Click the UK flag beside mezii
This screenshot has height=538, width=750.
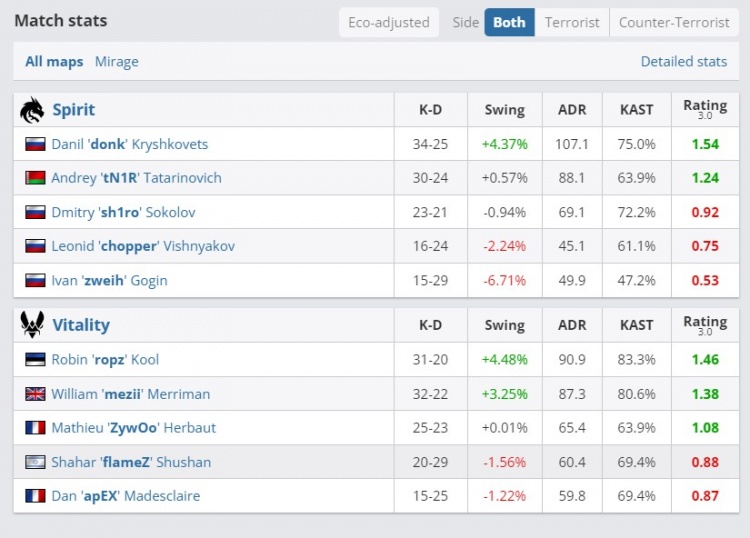(36, 394)
